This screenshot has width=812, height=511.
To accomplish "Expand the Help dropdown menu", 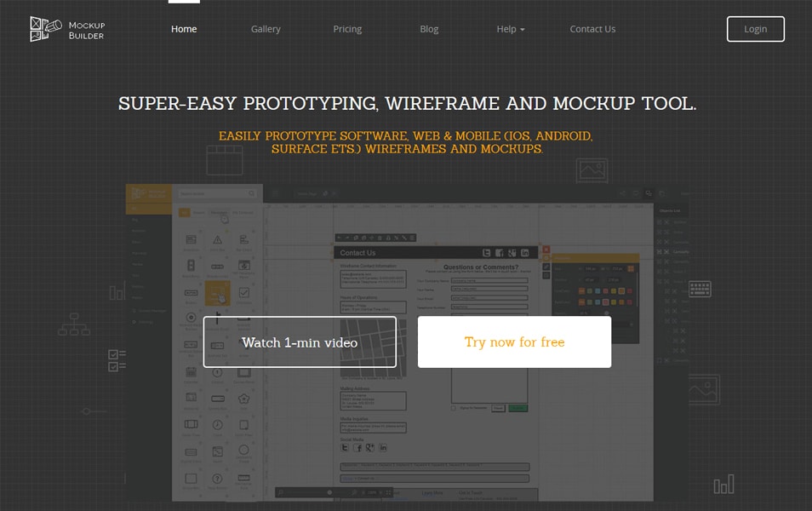I will click(x=511, y=29).
